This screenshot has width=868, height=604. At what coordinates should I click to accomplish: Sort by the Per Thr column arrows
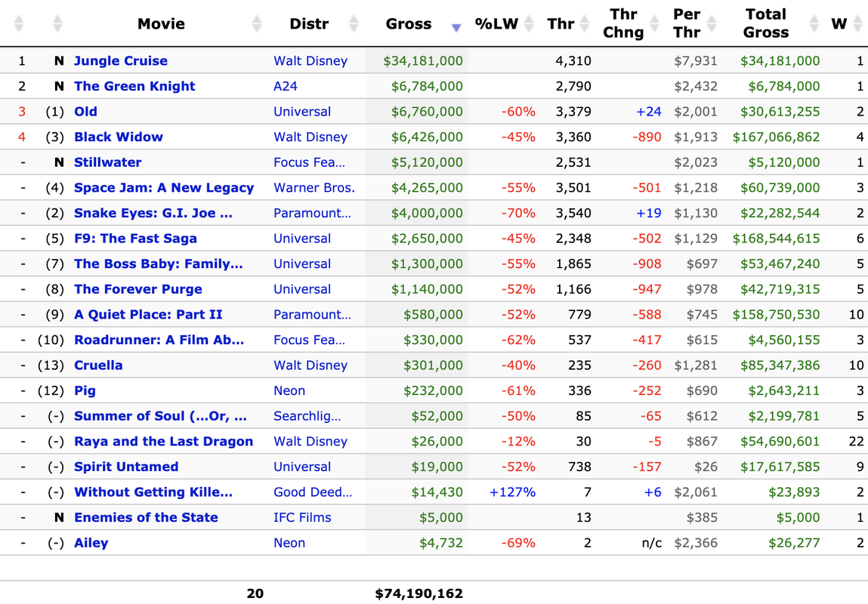point(712,24)
